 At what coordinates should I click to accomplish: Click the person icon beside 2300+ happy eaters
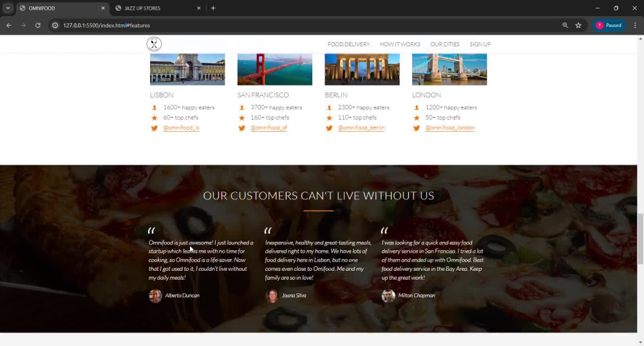329,107
